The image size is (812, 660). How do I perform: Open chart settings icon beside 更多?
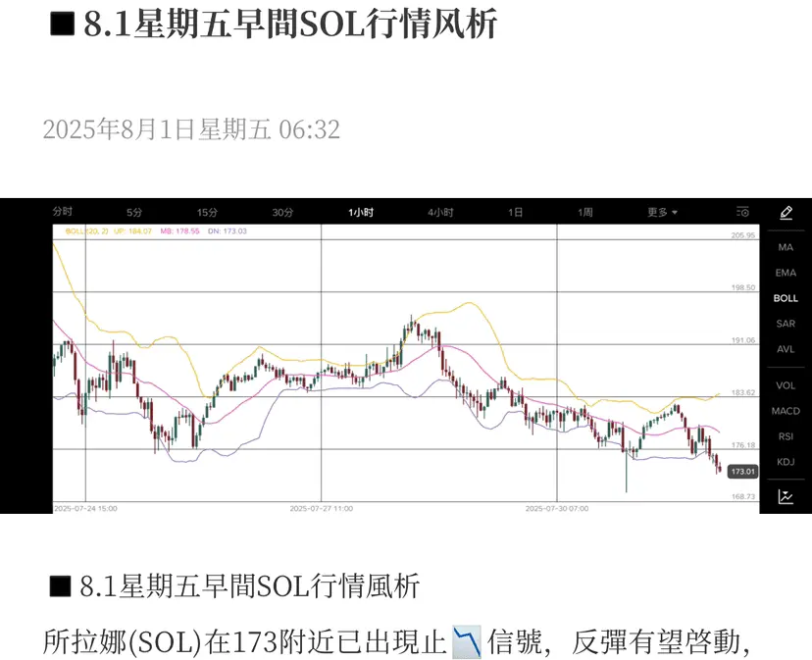742,212
